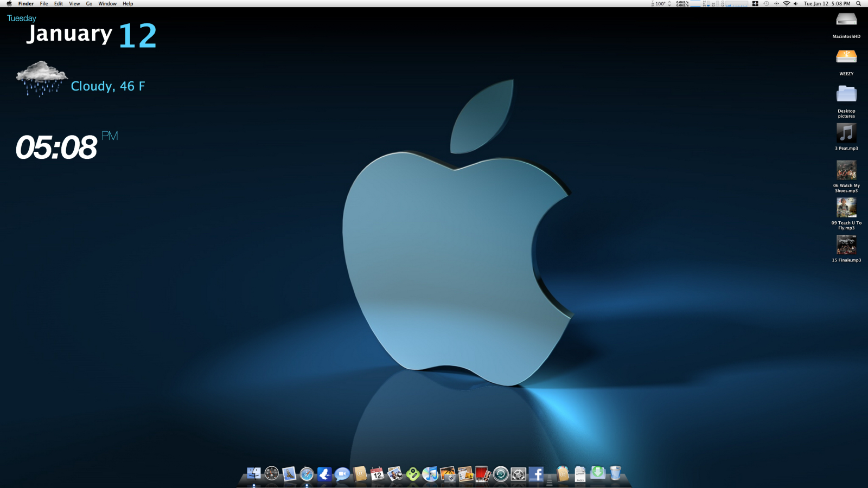868x488 pixels.
Task: Open the Edit menu
Action: click(x=59, y=3)
